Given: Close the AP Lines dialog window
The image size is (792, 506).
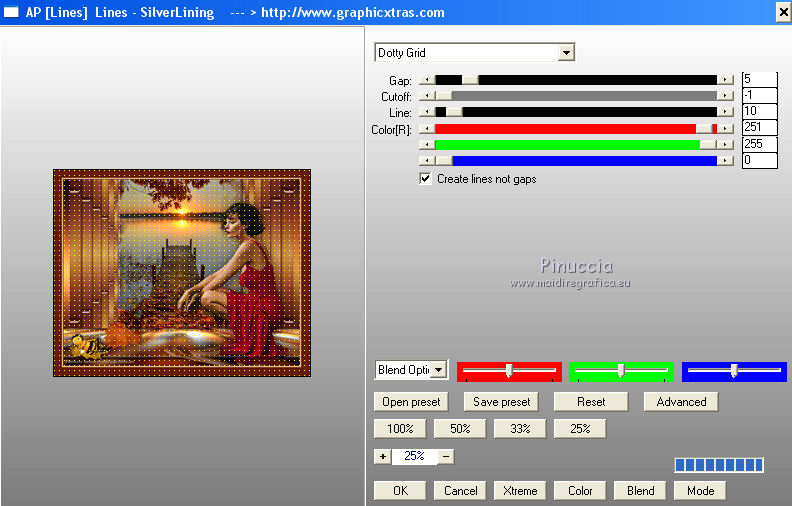Looking at the screenshot, I should click(782, 12).
